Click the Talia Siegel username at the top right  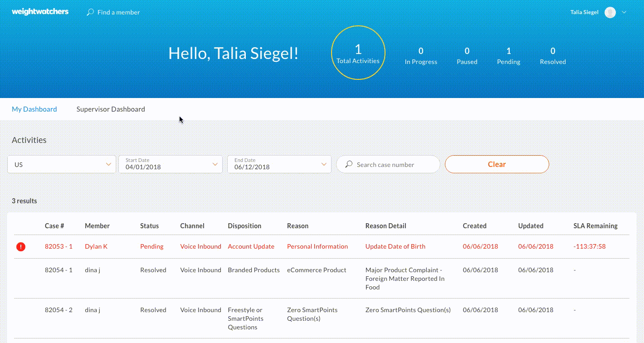pyautogui.click(x=585, y=12)
